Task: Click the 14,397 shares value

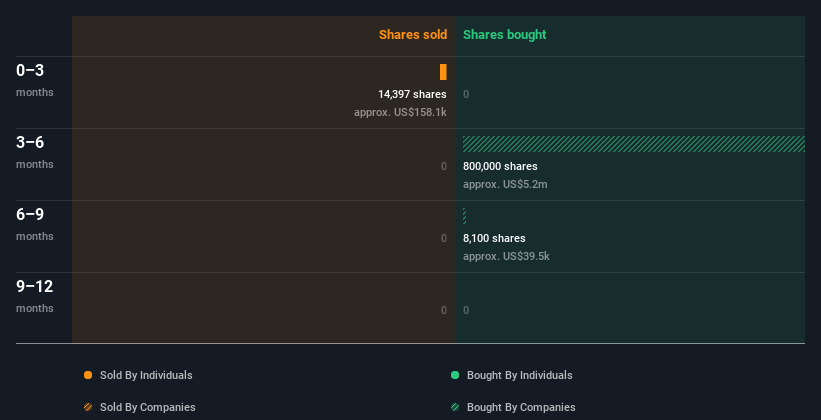Action: click(x=412, y=94)
